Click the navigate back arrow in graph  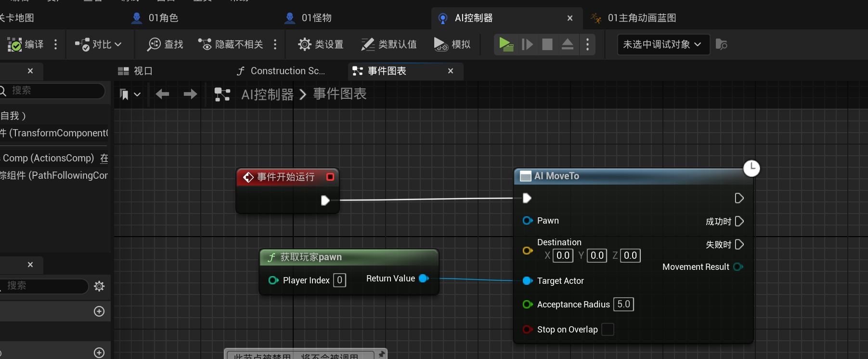pyautogui.click(x=163, y=94)
